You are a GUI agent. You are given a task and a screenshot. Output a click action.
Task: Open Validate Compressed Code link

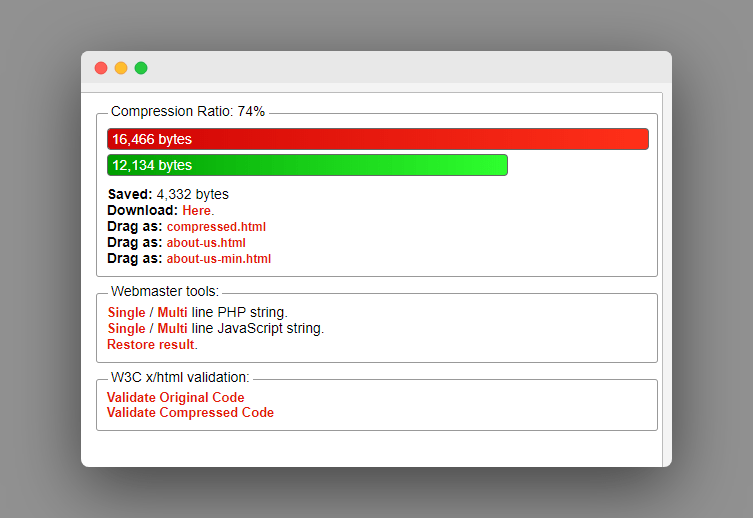(190, 413)
